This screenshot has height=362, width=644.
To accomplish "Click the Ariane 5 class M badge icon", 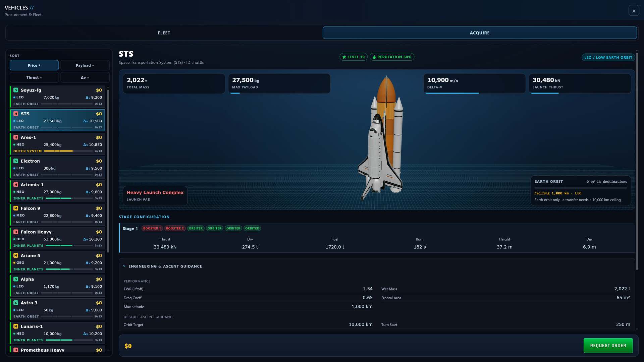I will (x=16, y=256).
